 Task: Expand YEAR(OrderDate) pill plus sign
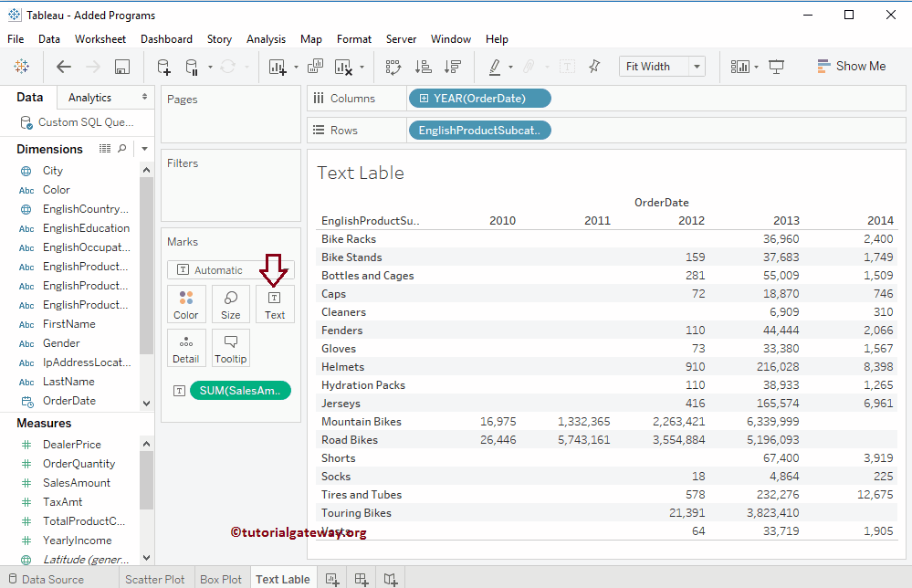(424, 99)
